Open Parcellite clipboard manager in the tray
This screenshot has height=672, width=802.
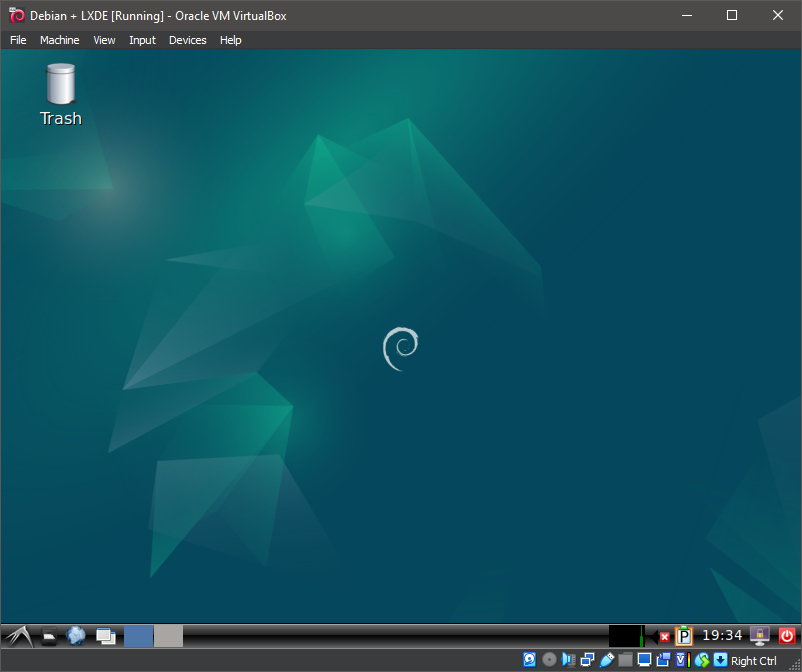[684, 636]
